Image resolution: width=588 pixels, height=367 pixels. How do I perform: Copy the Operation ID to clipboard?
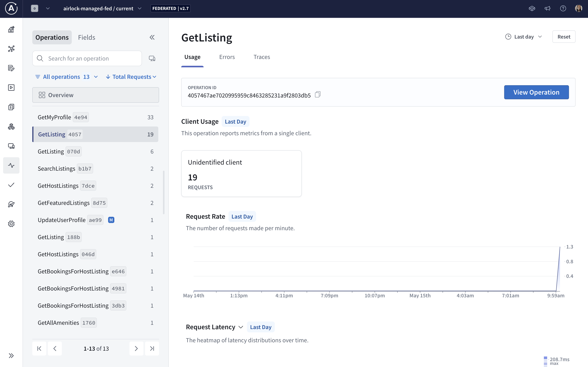pos(318,94)
